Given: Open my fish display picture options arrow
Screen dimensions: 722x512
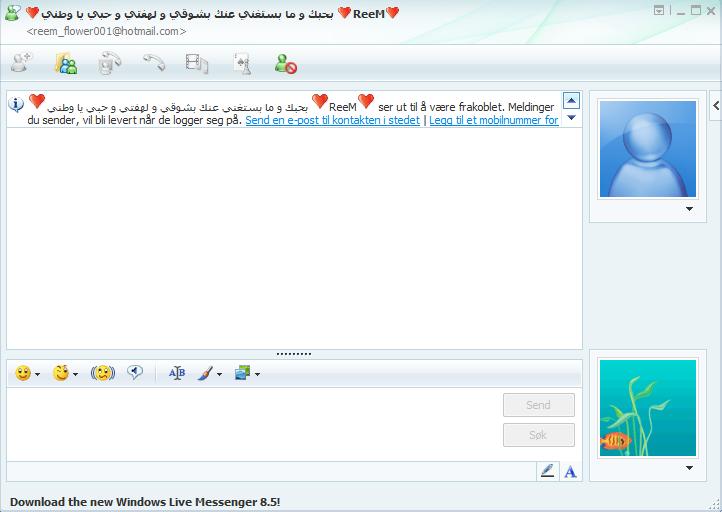Looking at the screenshot, I should click(x=689, y=468).
